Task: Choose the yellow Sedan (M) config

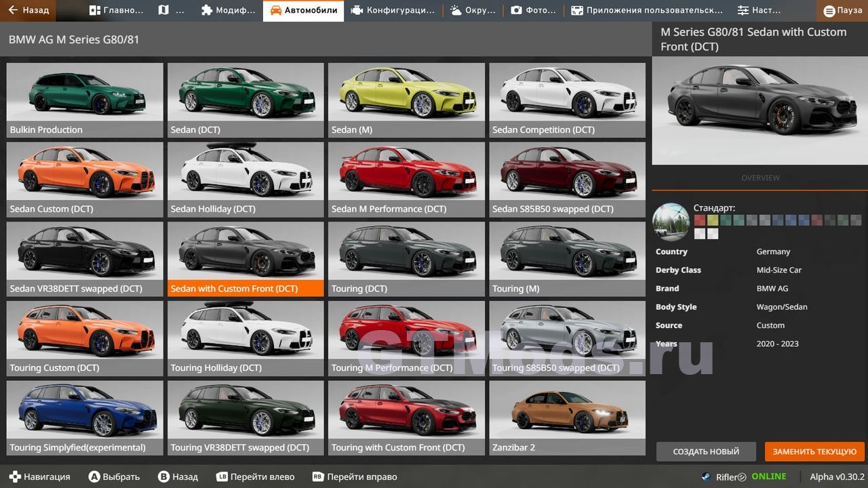Action: [x=406, y=100]
